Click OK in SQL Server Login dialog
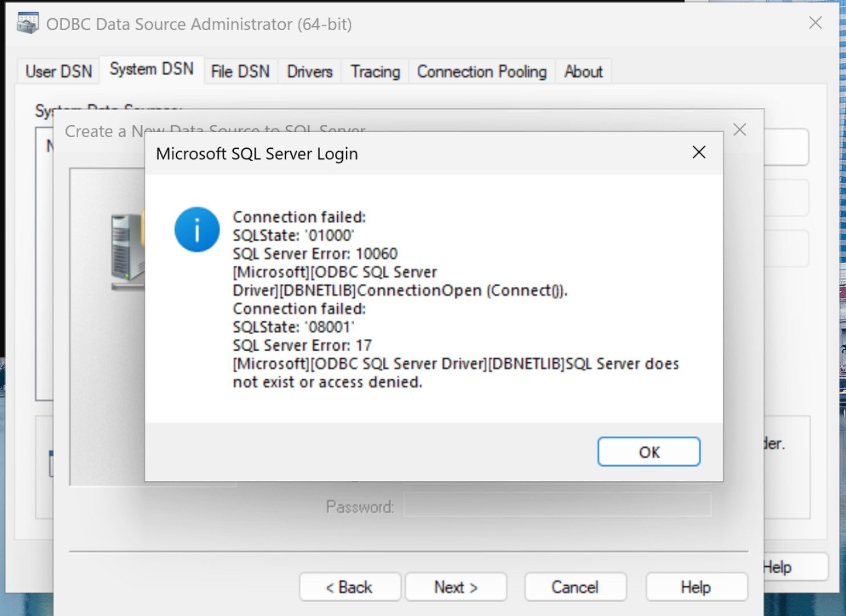The height and width of the screenshot is (616, 846). (649, 452)
